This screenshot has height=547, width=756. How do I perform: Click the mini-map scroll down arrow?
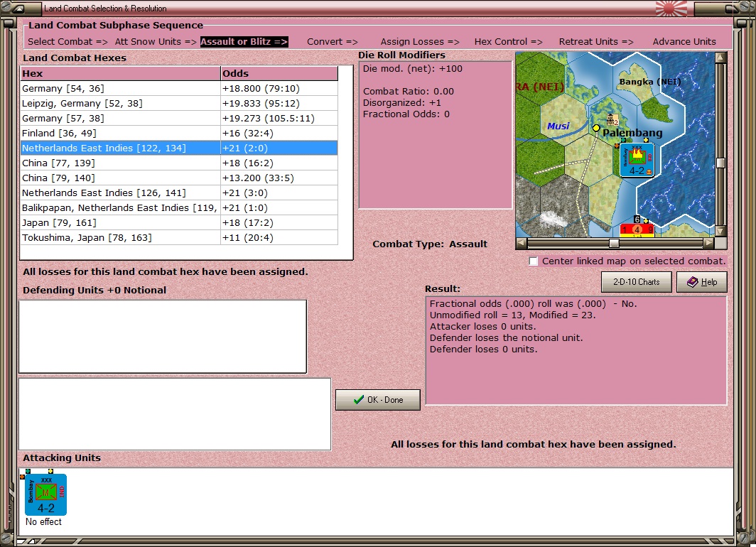(720, 231)
